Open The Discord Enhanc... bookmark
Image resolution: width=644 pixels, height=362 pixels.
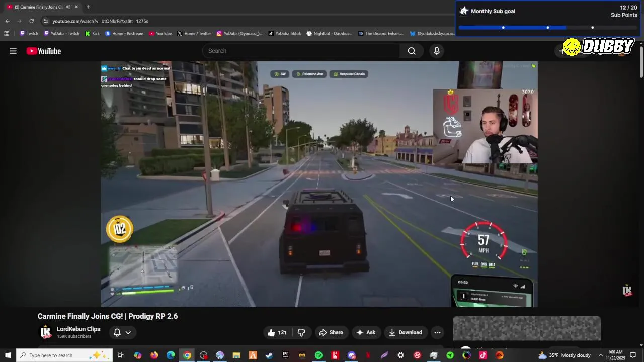(x=381, y=34)
